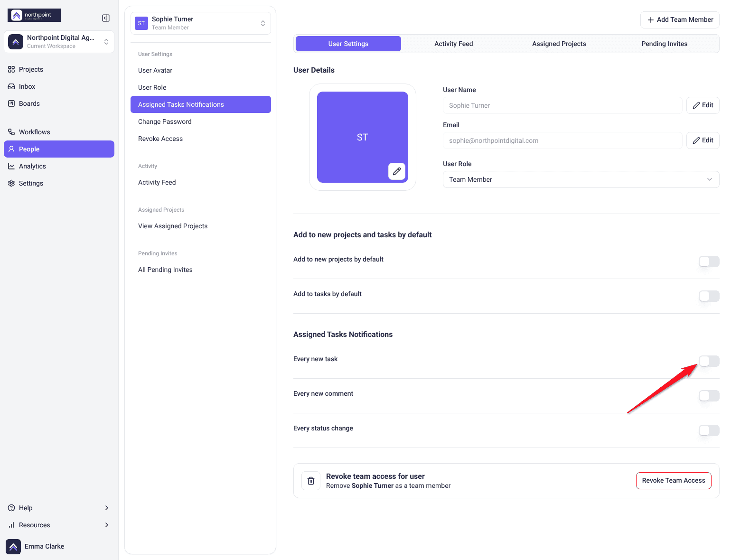
Task: Open Settings gear item
Action: 59,183
